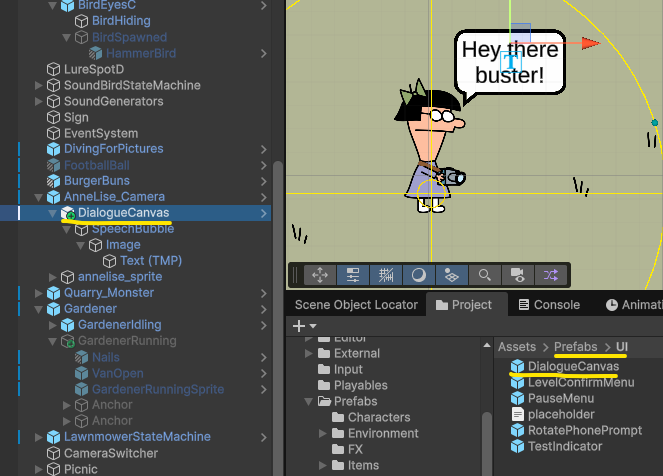This screenshot has height=476, width=663.
Task: Toggle the scene lighting half-moon button
Action: click(x=419, y=274)
